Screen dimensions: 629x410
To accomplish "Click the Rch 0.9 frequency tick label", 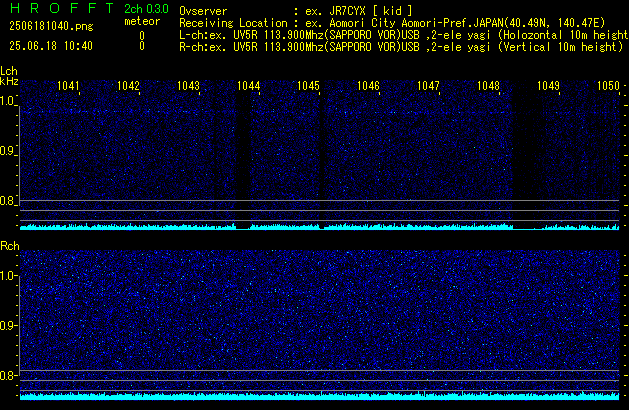I will [x=7, y=325].
